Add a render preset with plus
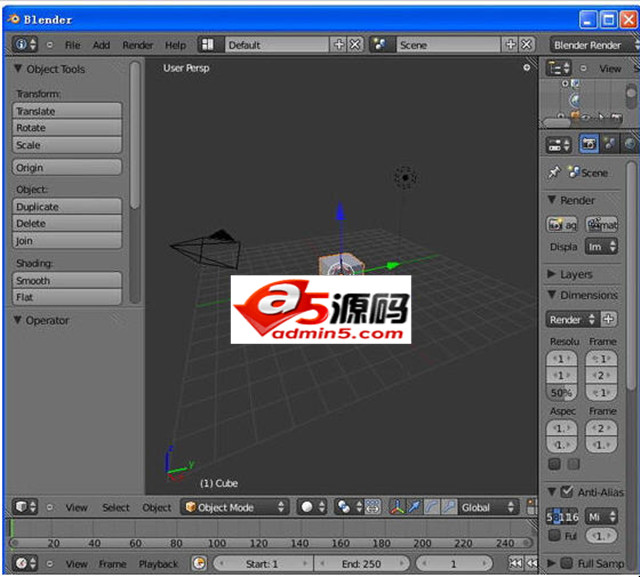 (x=609, y=319)
